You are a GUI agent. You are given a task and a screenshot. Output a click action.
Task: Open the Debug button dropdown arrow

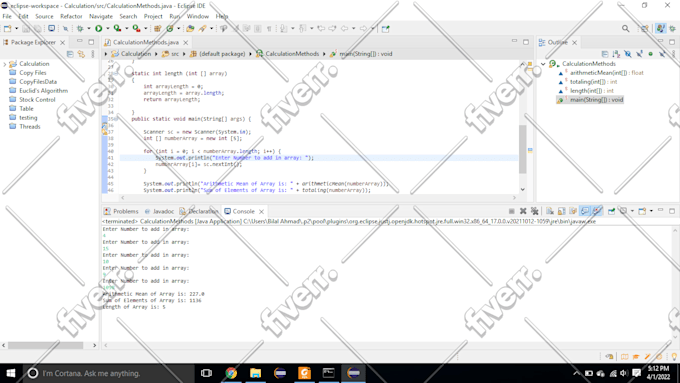89,28
